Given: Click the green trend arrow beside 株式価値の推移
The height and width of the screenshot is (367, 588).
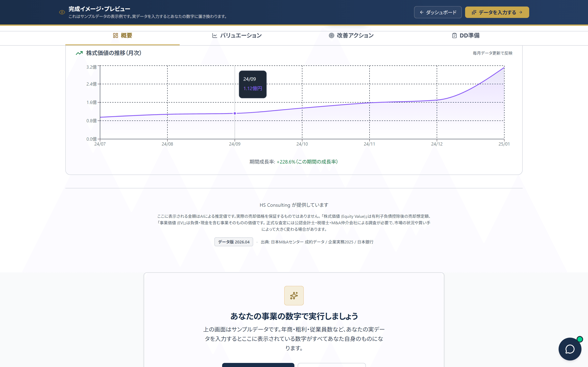Looking at the screenshot, I should tap(79, 53).
